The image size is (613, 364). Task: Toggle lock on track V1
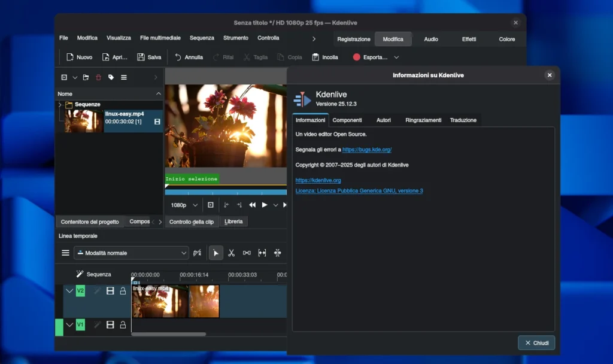123,324
